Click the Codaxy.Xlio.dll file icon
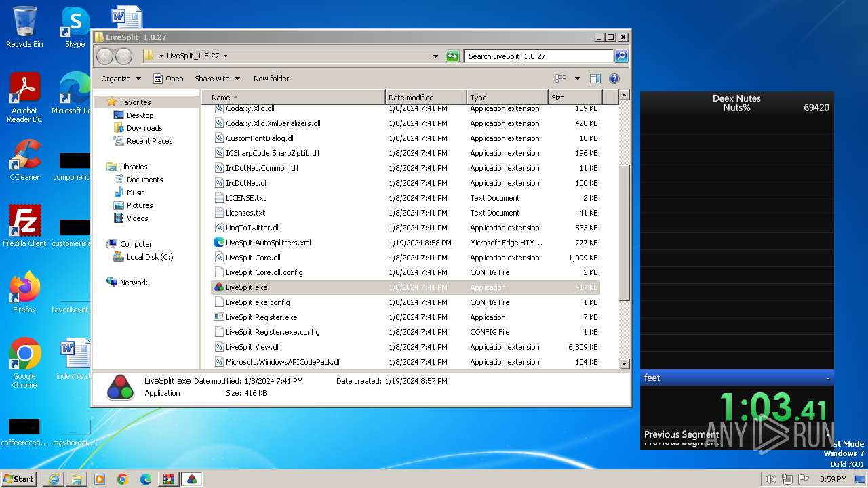 click(219, 108)
